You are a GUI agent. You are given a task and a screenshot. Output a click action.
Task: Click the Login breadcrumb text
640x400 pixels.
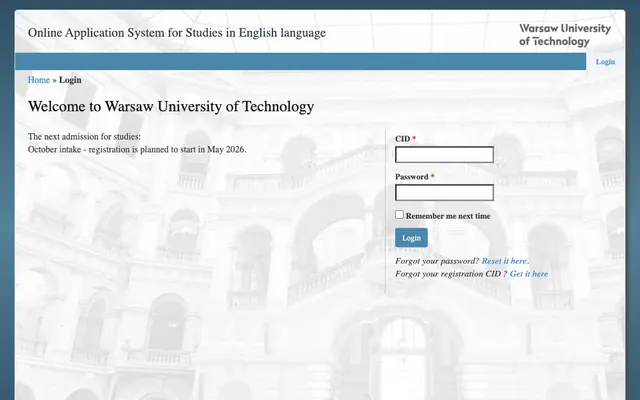(x=70, y=80)
